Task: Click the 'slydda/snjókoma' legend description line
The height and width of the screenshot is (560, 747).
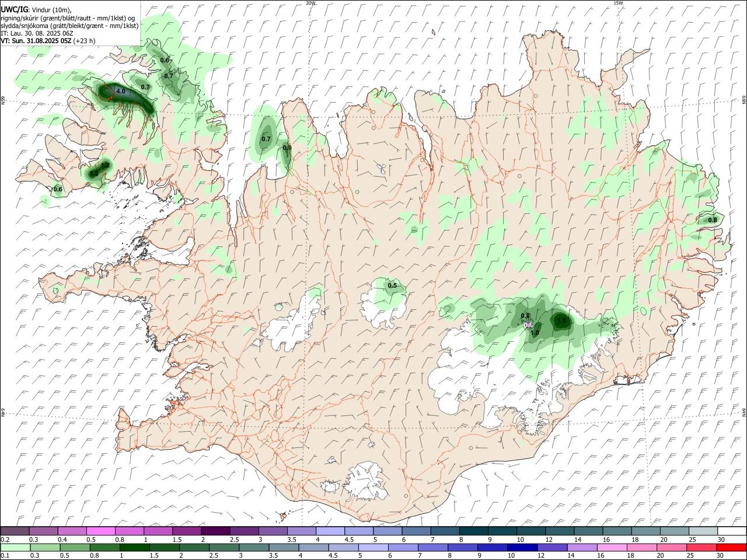Action: [x=69, y=26]
